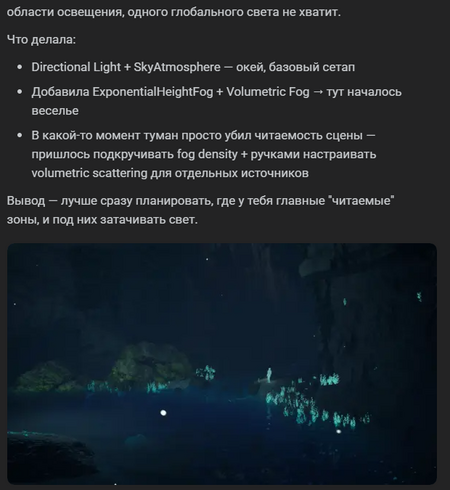
Task: Click the bullet marker before 'Directional Light'
Action: (x=20, y=67)
